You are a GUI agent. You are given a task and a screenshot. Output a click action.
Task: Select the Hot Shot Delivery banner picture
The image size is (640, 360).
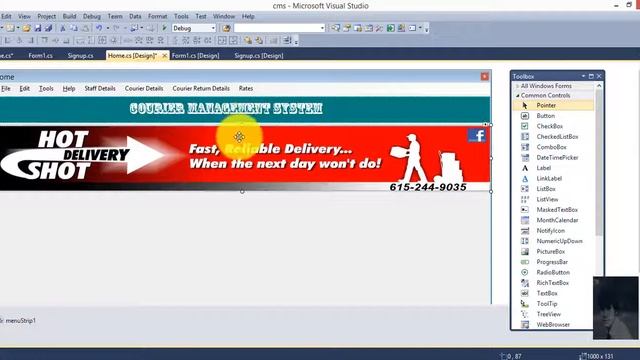click(x=245, y=158)
